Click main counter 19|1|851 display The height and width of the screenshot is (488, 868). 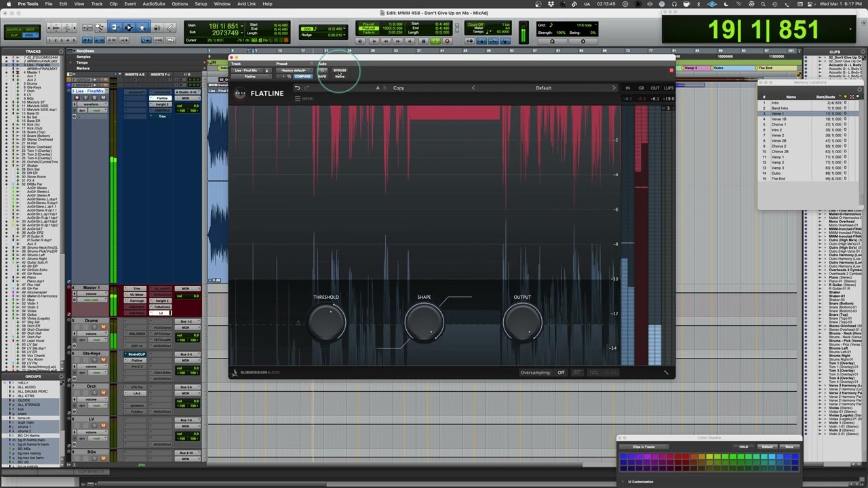click(764, 30)
